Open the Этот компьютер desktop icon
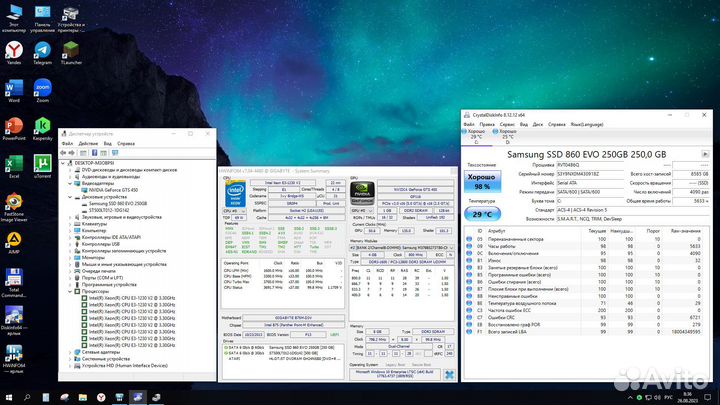The image size is (720, 405). [14, 18]
